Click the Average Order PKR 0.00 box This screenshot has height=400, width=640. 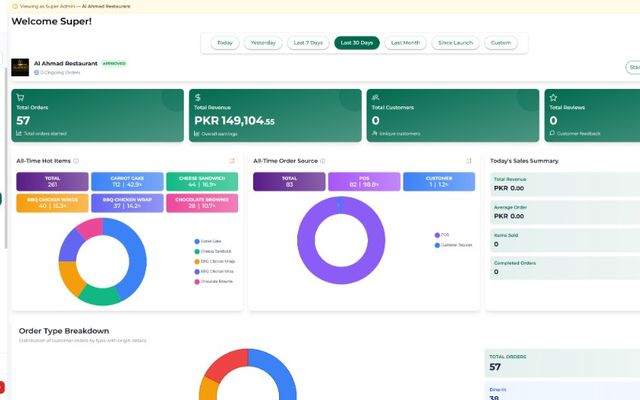click(565, 213)
